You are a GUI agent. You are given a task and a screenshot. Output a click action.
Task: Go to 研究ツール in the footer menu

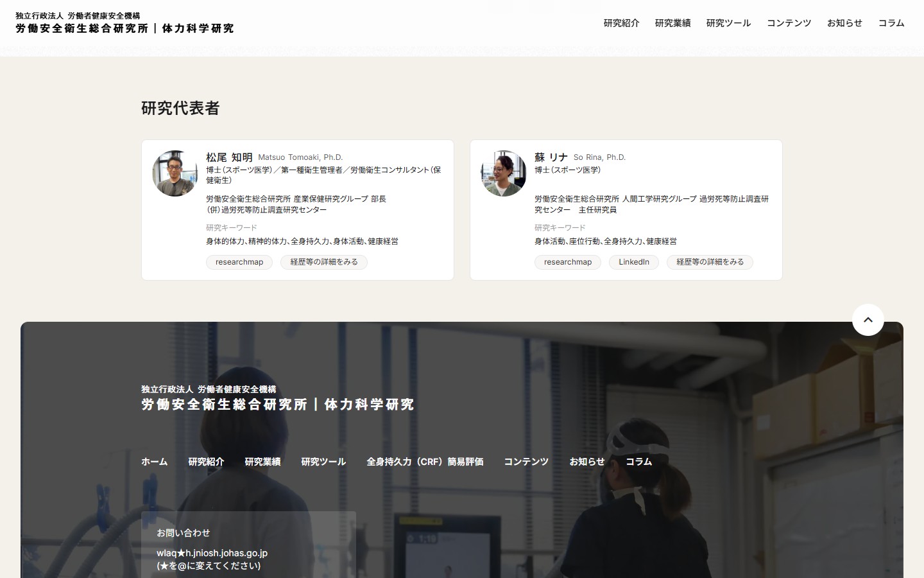(323, 462)
